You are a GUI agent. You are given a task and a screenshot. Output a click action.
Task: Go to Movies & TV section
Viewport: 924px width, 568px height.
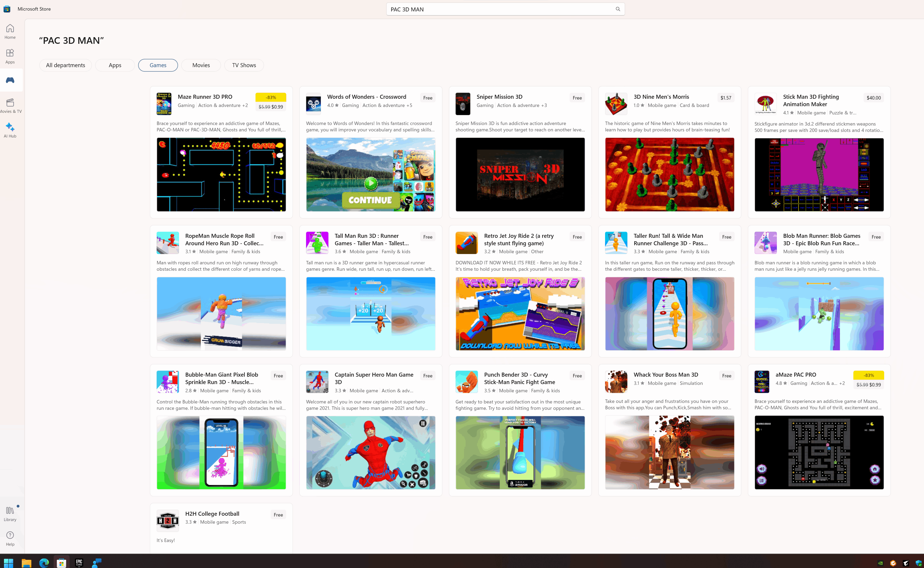point(10,106)
